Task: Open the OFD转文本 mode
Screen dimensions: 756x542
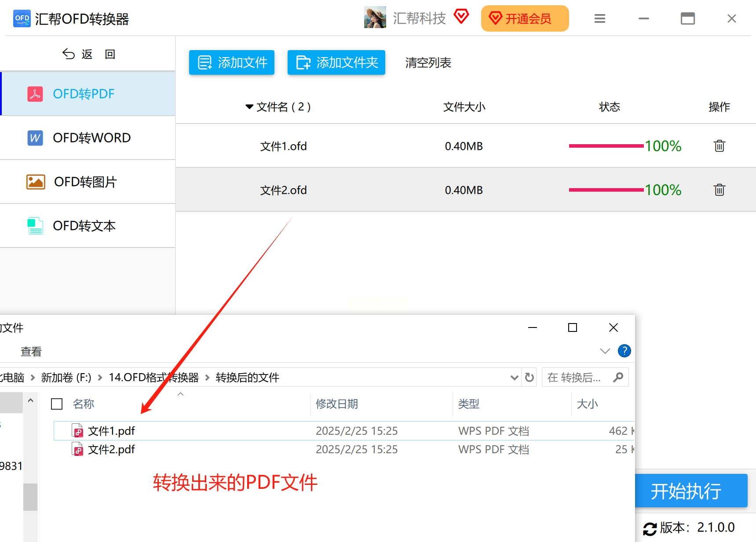Action: 88,226
